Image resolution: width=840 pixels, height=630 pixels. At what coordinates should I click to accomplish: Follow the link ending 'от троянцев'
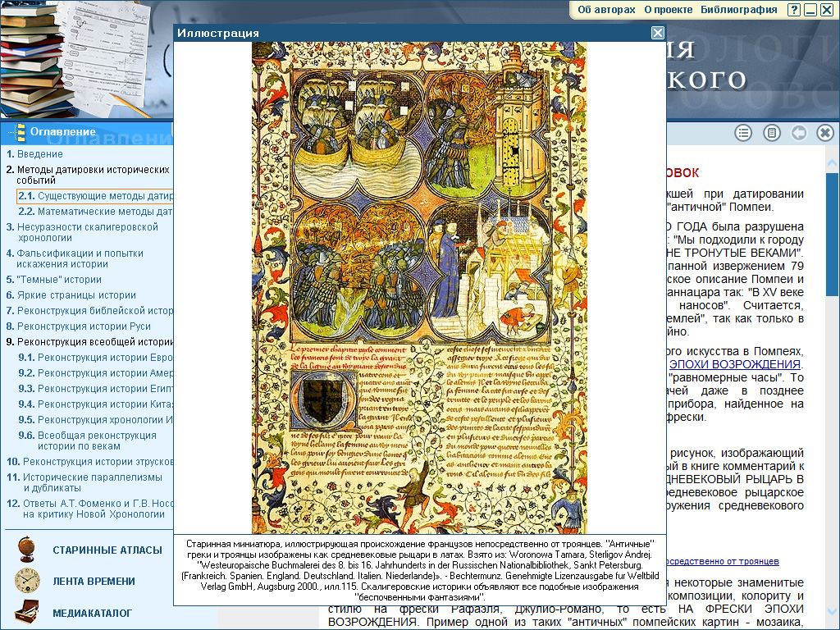(723, 561)
